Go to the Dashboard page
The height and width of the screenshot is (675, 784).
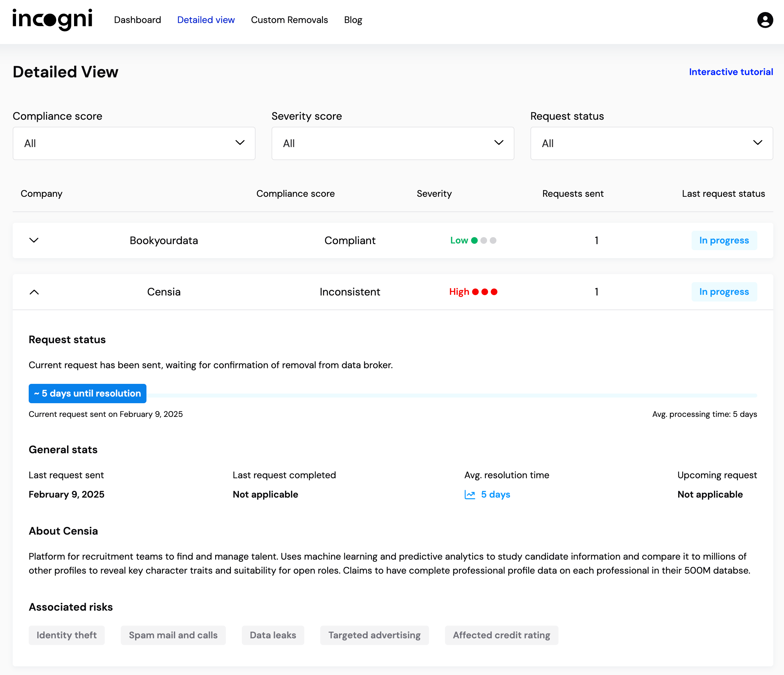point(137,20)
